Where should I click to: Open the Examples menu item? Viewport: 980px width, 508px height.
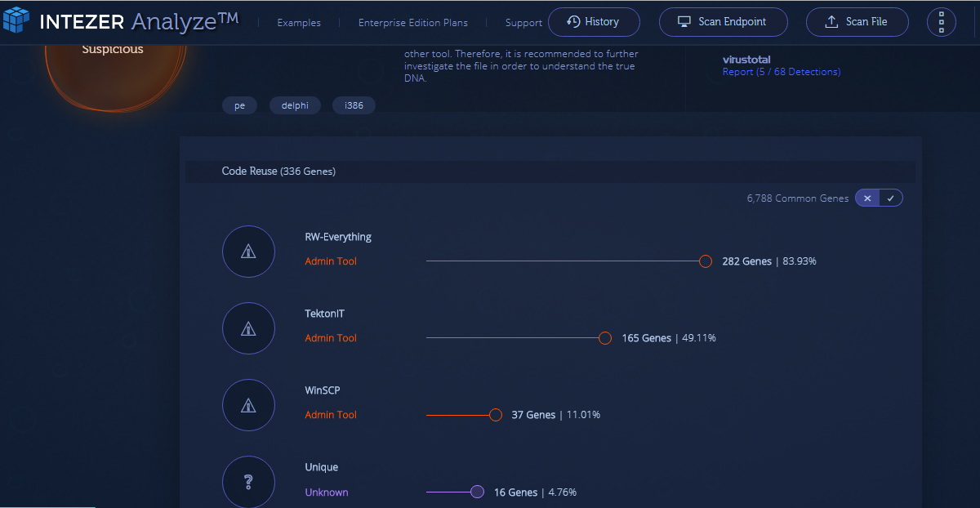(299, 23)
